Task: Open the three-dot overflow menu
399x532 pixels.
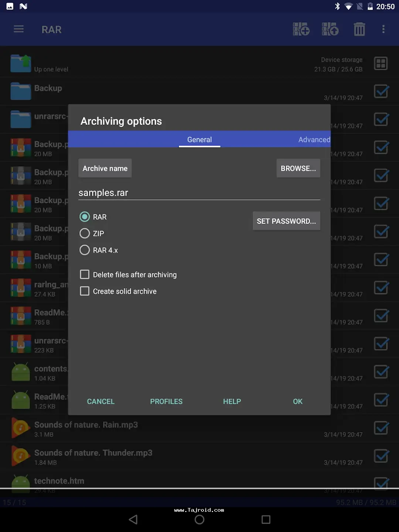Action: pyautogui.click(x=383, y=29)
